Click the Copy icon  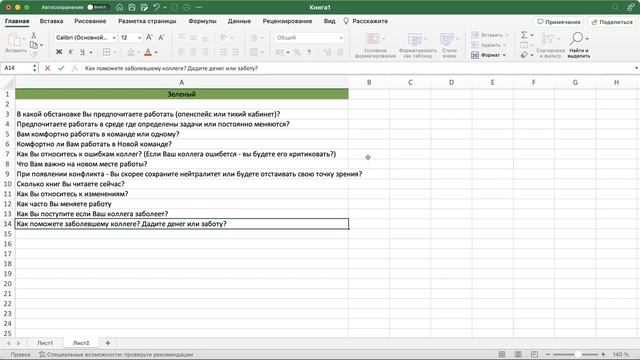[34, 45]
